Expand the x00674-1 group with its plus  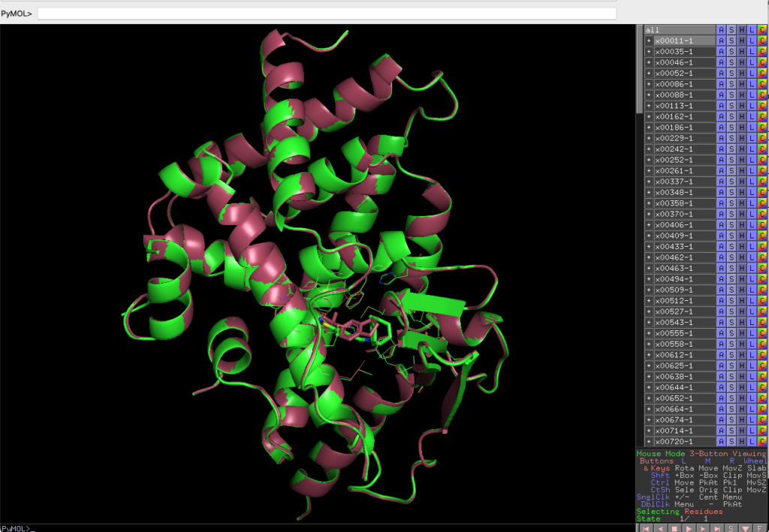tap(649, 419)
